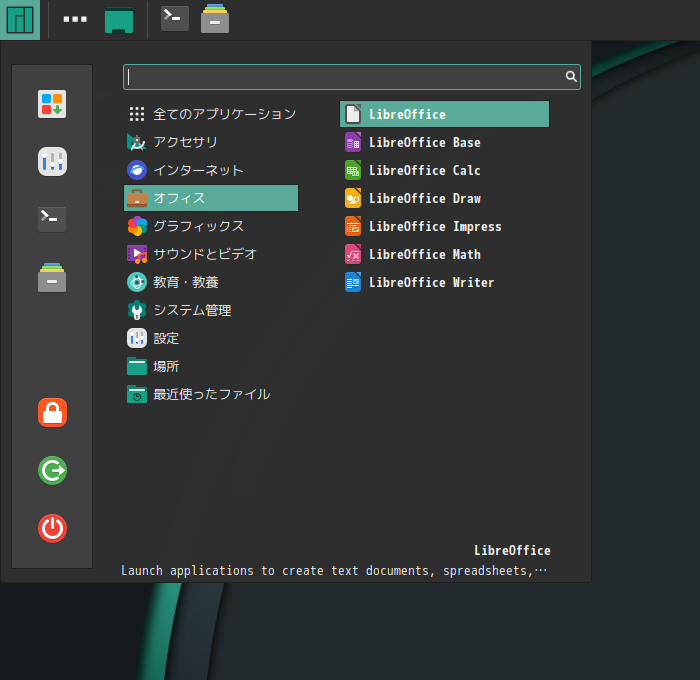
Task: Select the アクセサリ category
Action: click(211, 142)
